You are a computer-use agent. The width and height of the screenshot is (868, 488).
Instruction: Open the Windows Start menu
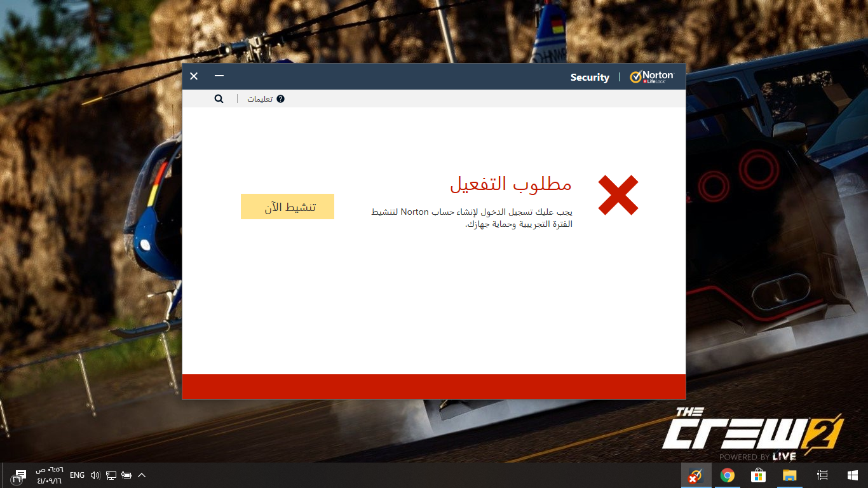853,475
